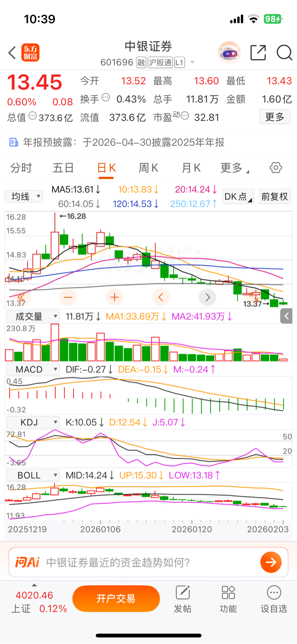Image resolution: width=297 pixels, height=644 pixels.
Task: Tap the AI question input field
Action: click(148, 562)
